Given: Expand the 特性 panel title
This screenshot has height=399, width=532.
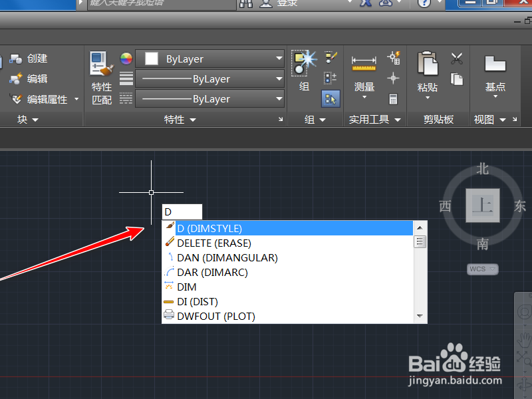Looking at the screenshot, I should click(180, 120).
